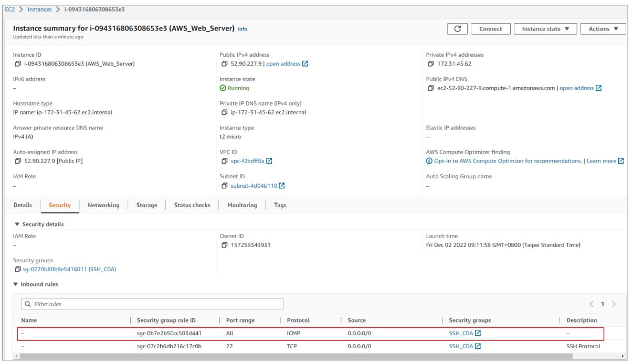The height and width of the screenshot is (364, 633).
Task: Click the t2.micro instance type value
Action: (x=230, y=137)
